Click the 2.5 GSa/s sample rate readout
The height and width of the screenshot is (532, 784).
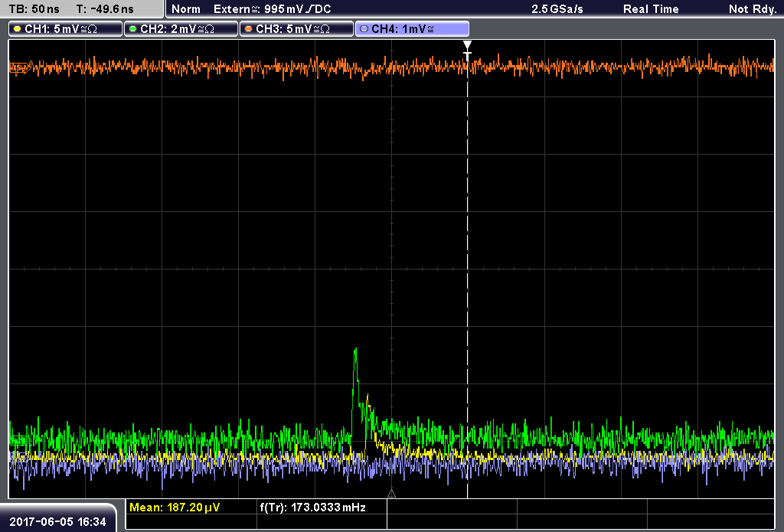coord(557,9)
